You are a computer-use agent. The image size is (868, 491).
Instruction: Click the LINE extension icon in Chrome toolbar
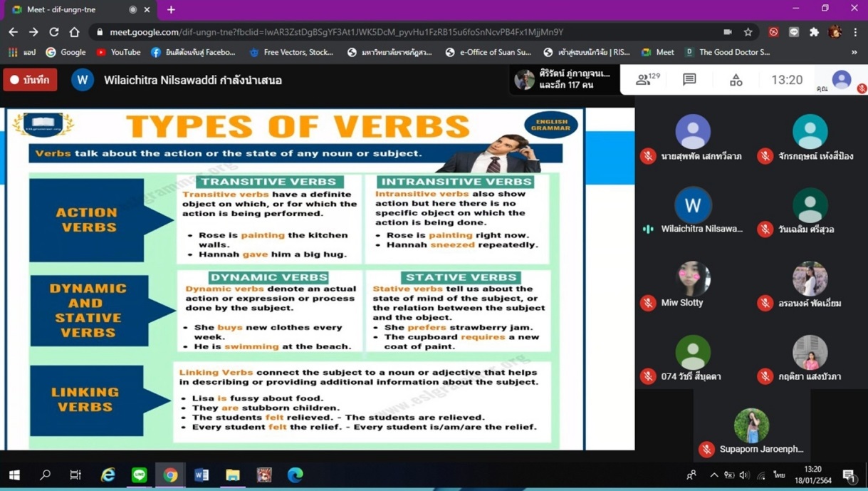[793, 32]
